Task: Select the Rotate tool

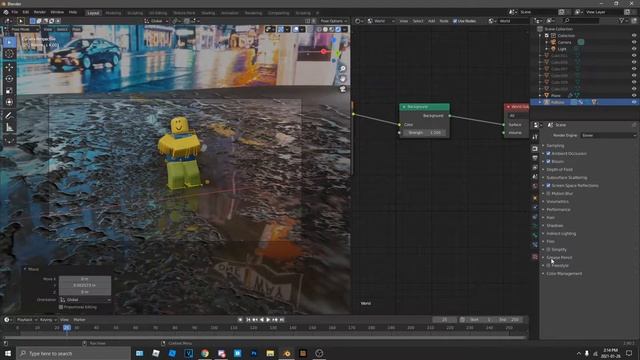Action: pos(9,79)
